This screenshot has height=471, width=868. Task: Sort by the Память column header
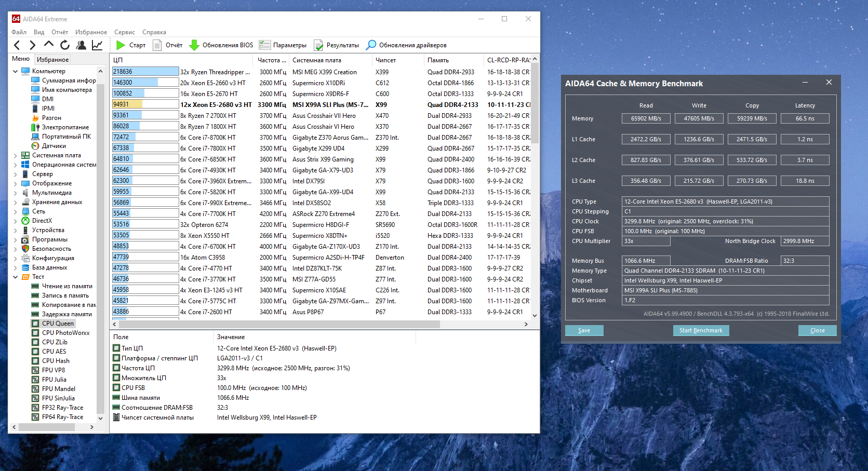pos(454,60)
